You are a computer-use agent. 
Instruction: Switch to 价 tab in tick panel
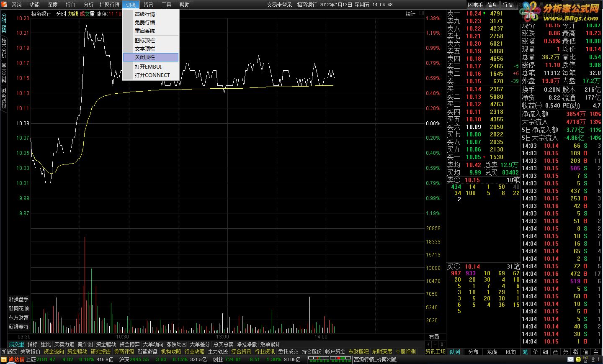[535, 352]
